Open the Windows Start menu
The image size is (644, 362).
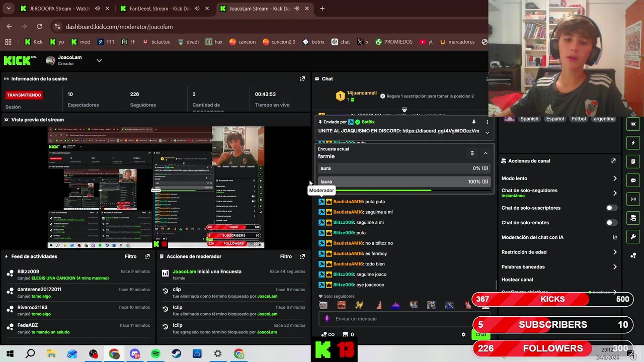point(10,354)
